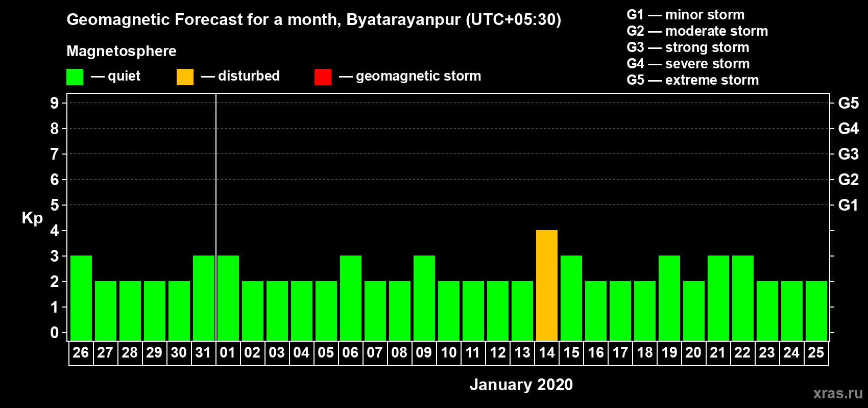Click date label 16 on the axis

click(596, 352)
